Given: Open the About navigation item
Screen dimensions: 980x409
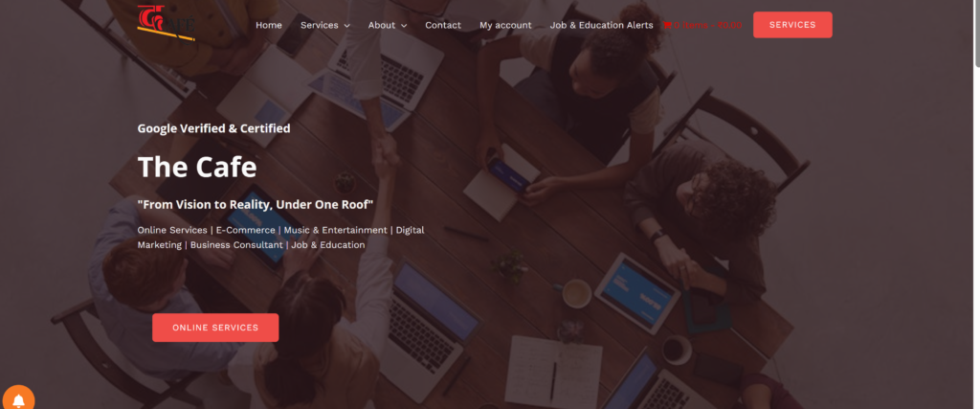Looking at the screenshot, I should [381, 25].
